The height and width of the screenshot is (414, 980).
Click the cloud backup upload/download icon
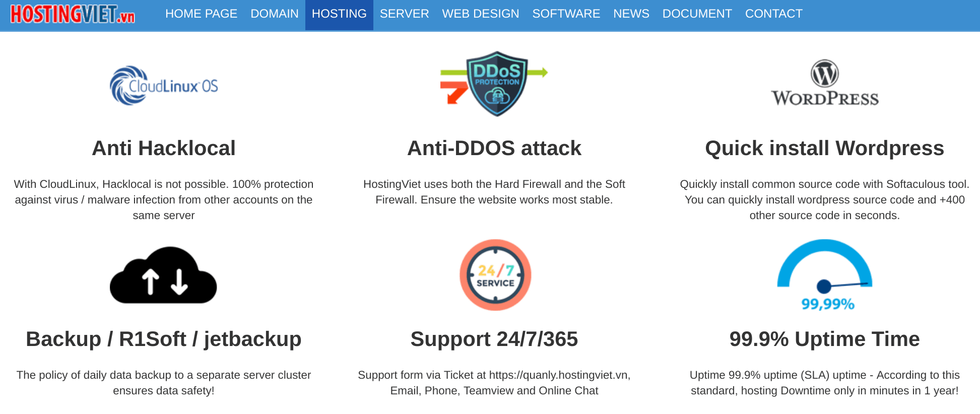pyautogui.click(x=163, y=275)
